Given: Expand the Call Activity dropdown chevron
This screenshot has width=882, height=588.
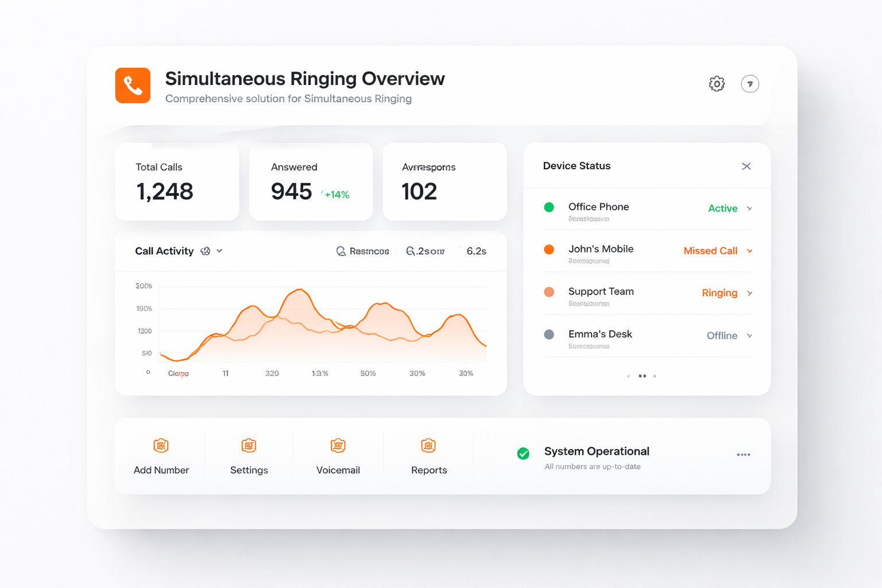Looking at the screenshot, I should (x=220, y=251).
